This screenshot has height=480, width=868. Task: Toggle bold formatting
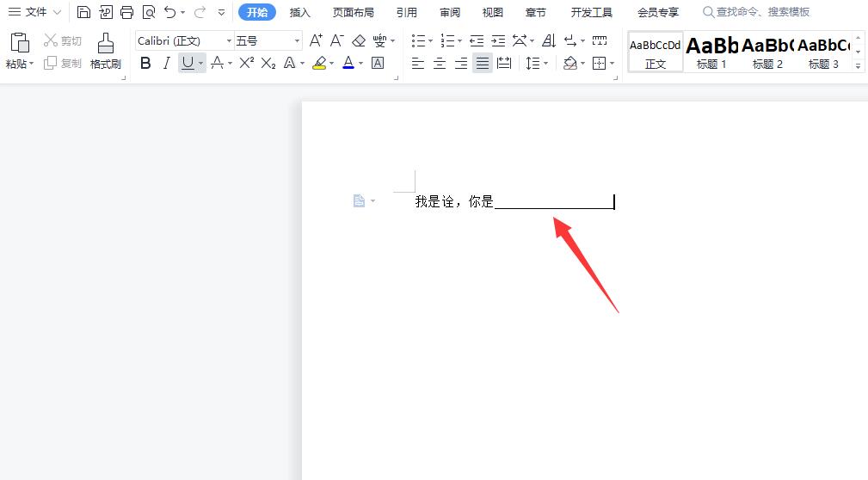pyautogui.click(x=145, y=63)
